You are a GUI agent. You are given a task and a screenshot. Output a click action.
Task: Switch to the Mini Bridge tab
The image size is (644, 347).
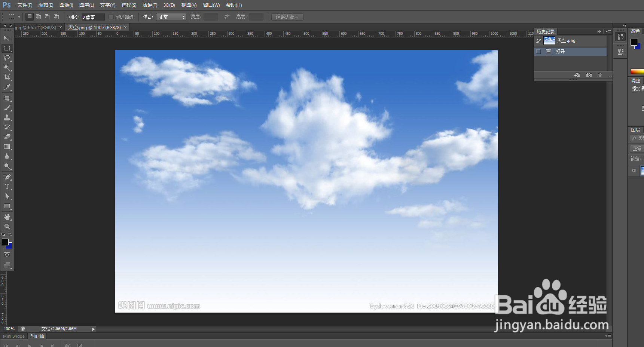(14, 336)
